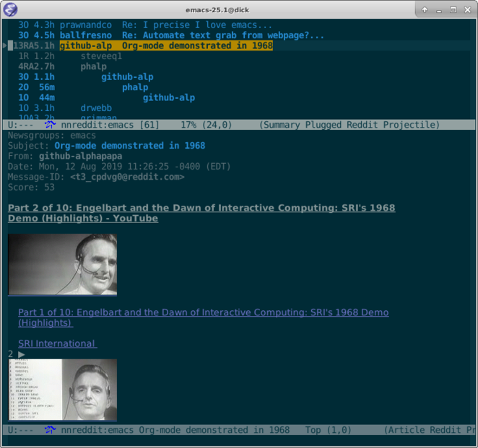Click the Date header 'Mon, 12 Aug 2019'
478x448 pixels.
click(x=119, y=167)
